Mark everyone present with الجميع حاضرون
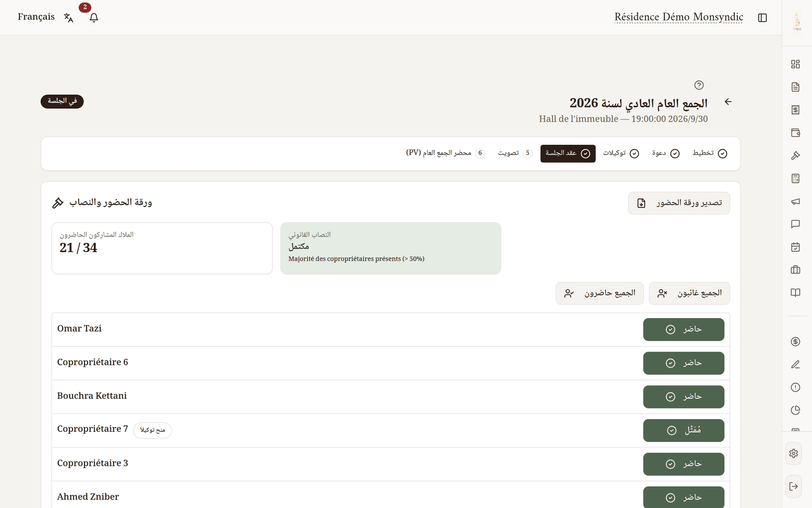This screenshot has width=812, height=508. pos(599,294)
